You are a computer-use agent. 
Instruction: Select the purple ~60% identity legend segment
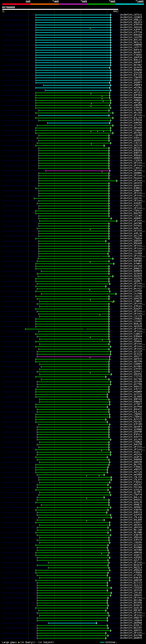73,4
